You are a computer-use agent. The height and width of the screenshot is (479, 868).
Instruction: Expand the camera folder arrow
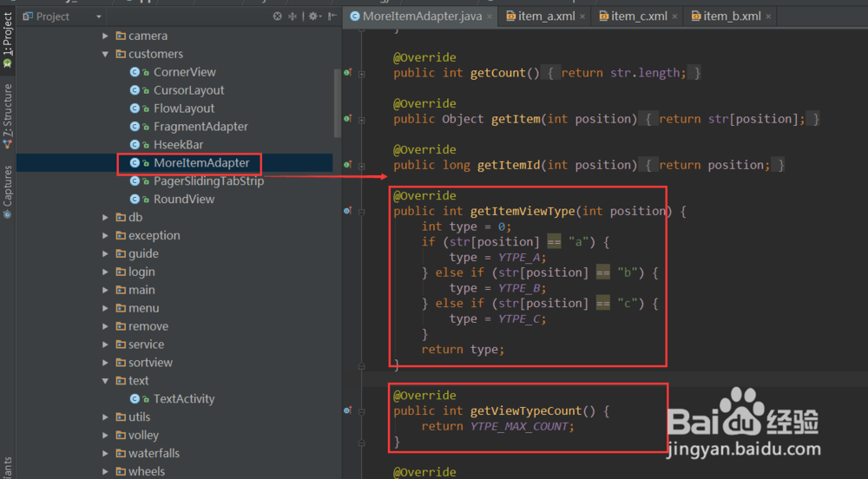pos(105,36)
